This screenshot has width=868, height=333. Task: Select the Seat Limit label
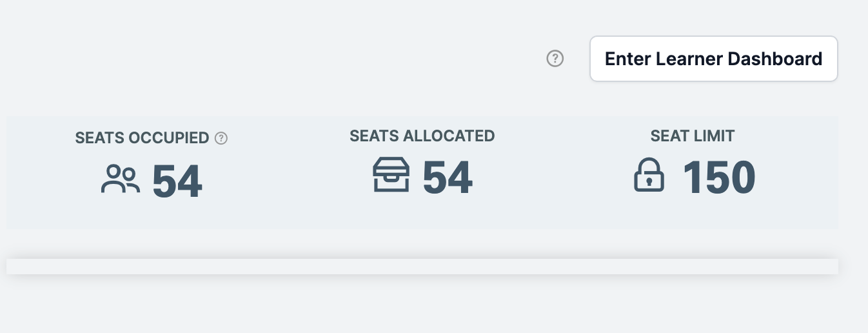coord(693,136)
